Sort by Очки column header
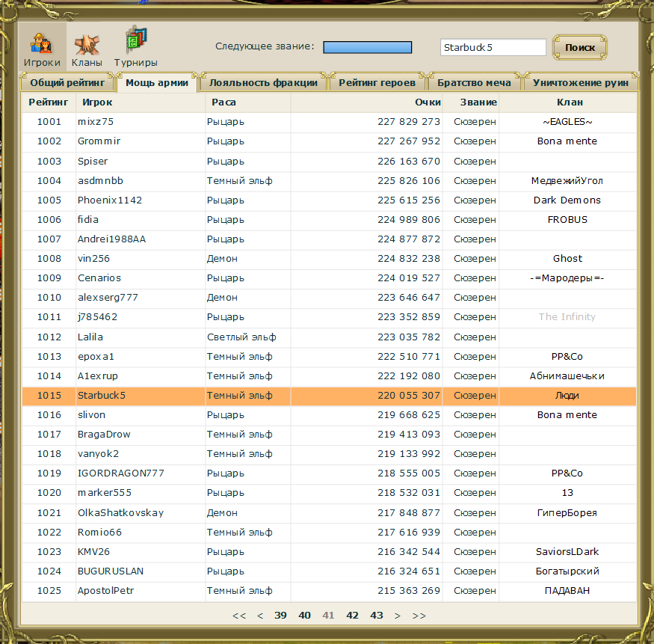This screenshot has width=654, height=644. tap(428, 102)
